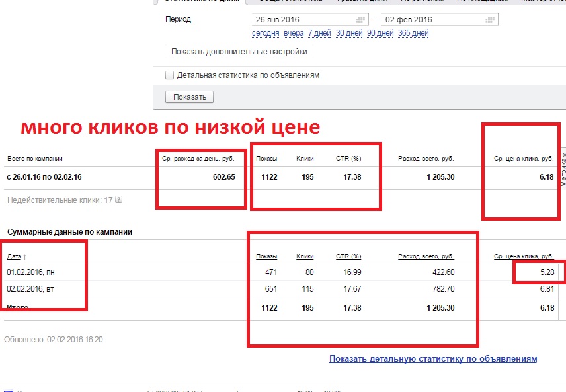
Task: Sort daily table by Ср. цена клика header
Action: click(524, 256)
